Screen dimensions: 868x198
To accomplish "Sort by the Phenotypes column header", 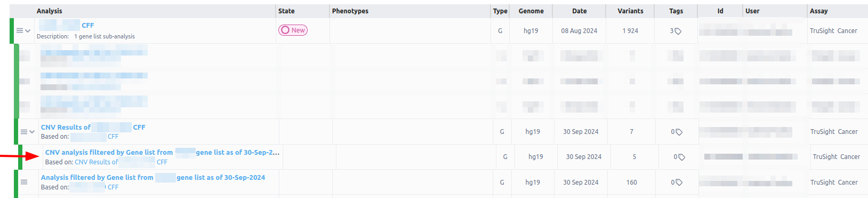I will 350,11.
